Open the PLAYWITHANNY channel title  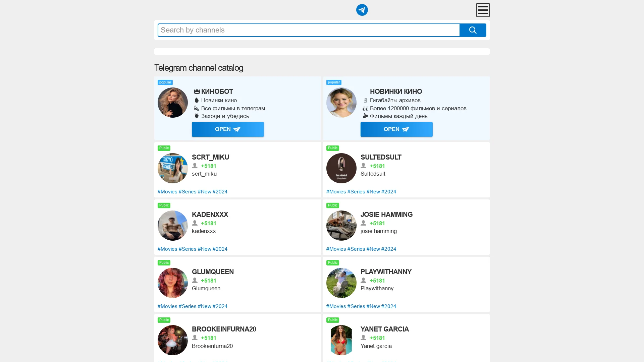386,272
